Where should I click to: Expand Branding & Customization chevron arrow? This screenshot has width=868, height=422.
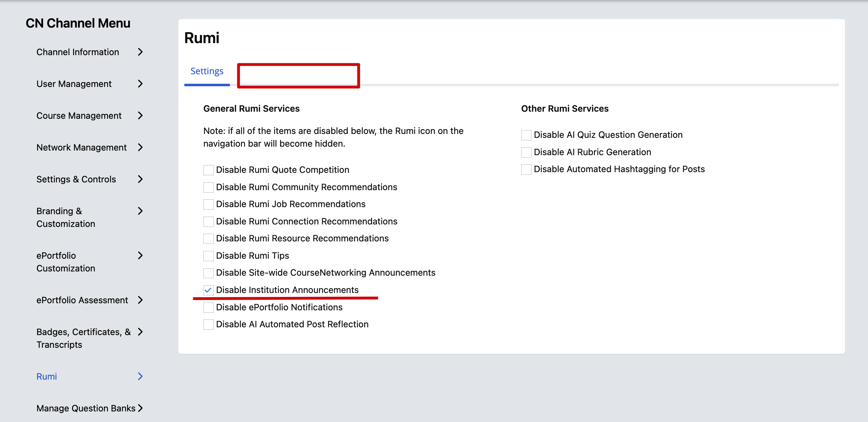140,211
